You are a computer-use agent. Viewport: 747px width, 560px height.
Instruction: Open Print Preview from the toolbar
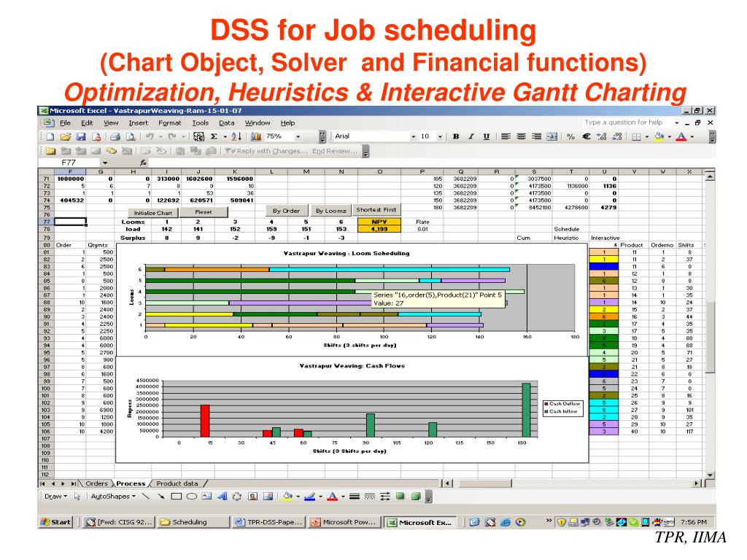click(x=130, y=136)
